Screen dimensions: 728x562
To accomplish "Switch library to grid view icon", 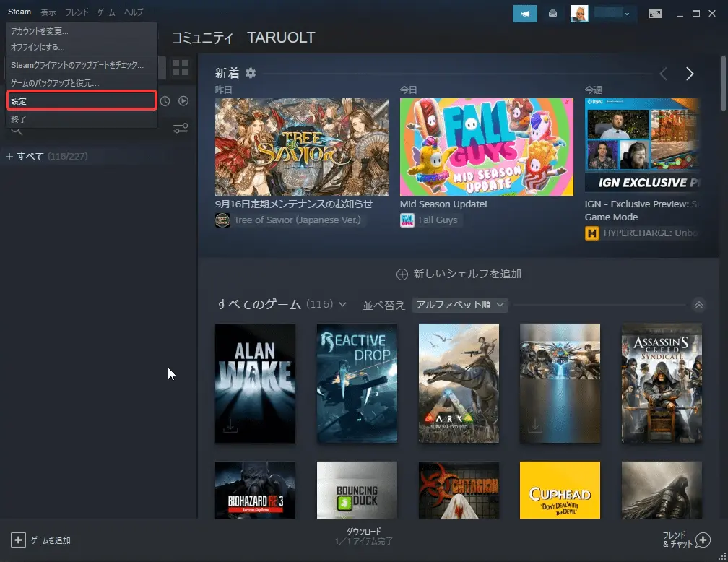I will coord(181,68).
